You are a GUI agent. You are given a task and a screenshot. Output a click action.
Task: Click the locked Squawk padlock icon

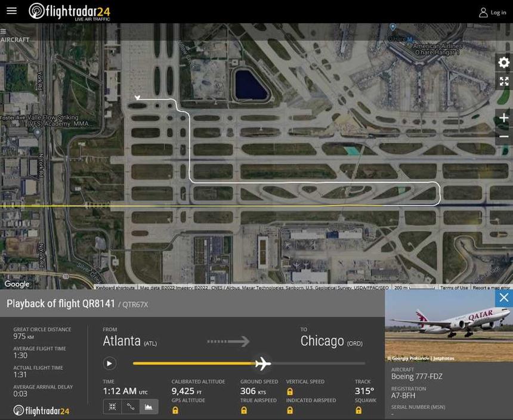tap(359, 410)
